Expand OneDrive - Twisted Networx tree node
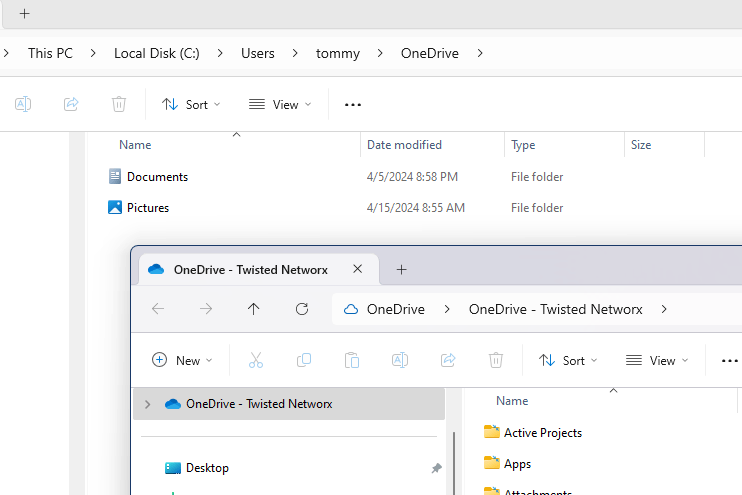The width and height of the screenshot is (742, 495). point(148,404)
